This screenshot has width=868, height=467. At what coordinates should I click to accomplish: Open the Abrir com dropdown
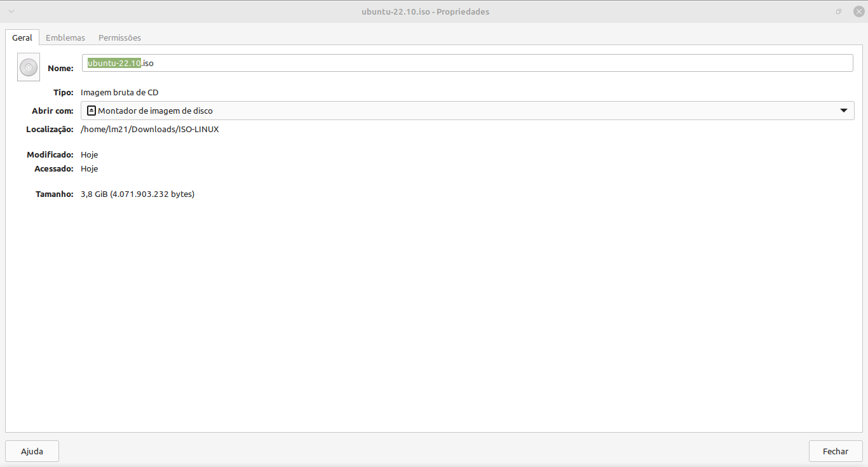click(x=468, y=111)
